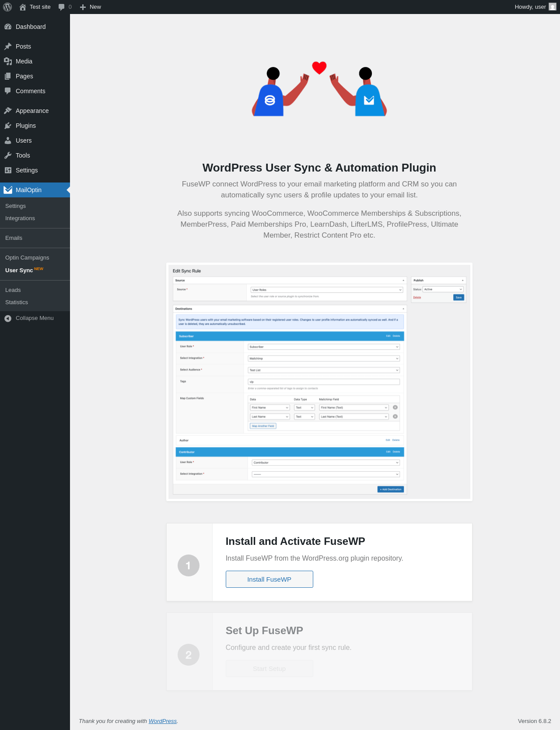Click the Posts pushpin icon

[8, 46]
